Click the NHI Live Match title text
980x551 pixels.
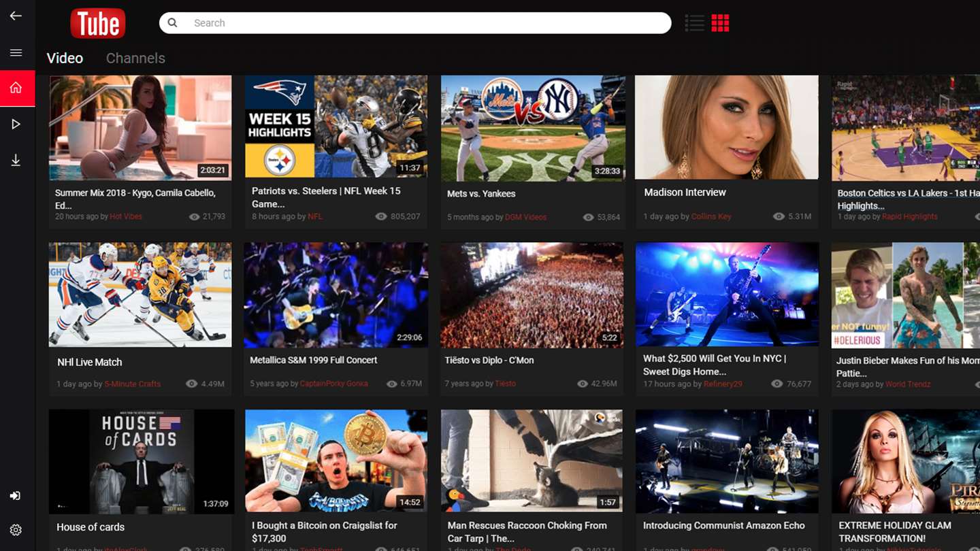[90, 363]
